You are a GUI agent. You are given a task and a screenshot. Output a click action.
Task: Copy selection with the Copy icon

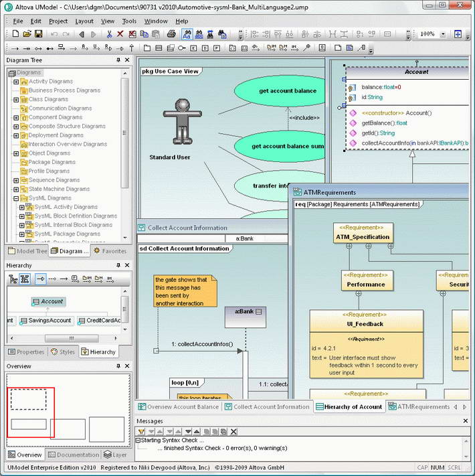click(x=144, y=33)
